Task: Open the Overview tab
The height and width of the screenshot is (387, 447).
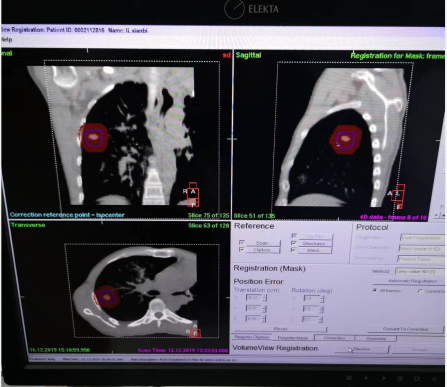Action: pos(376,338)
